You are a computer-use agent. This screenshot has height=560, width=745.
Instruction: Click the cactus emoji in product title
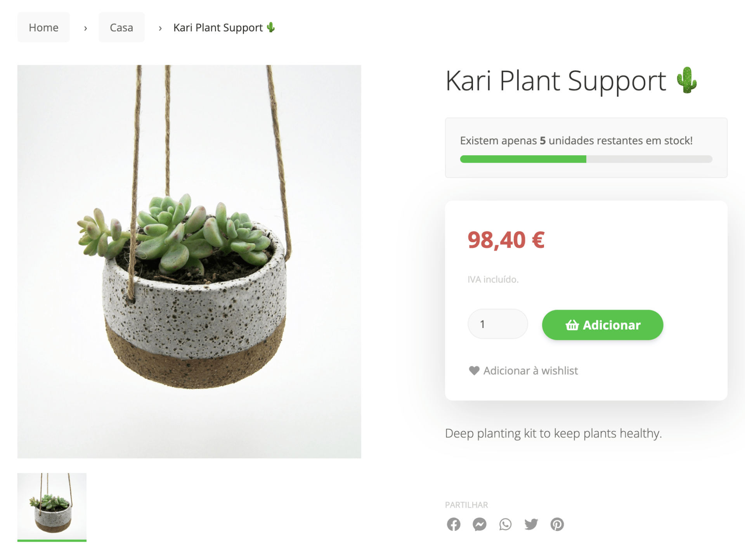click(686, 80)
